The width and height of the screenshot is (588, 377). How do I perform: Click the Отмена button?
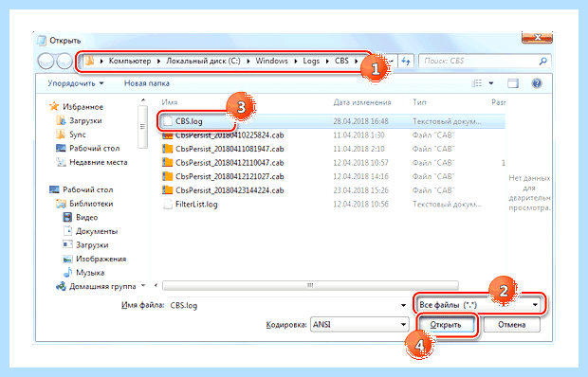[511, 325]
